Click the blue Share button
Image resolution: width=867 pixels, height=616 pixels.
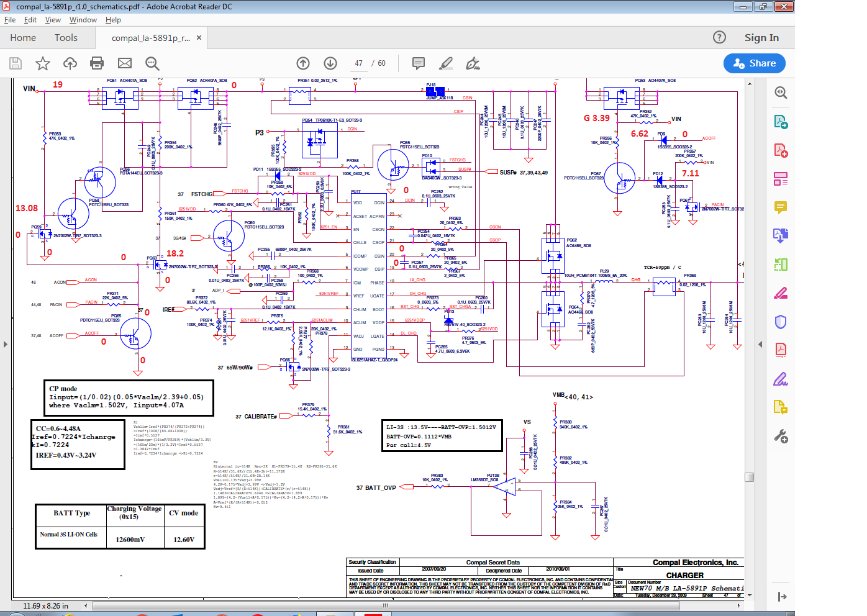pyautogui.click(x=754, y=63)
